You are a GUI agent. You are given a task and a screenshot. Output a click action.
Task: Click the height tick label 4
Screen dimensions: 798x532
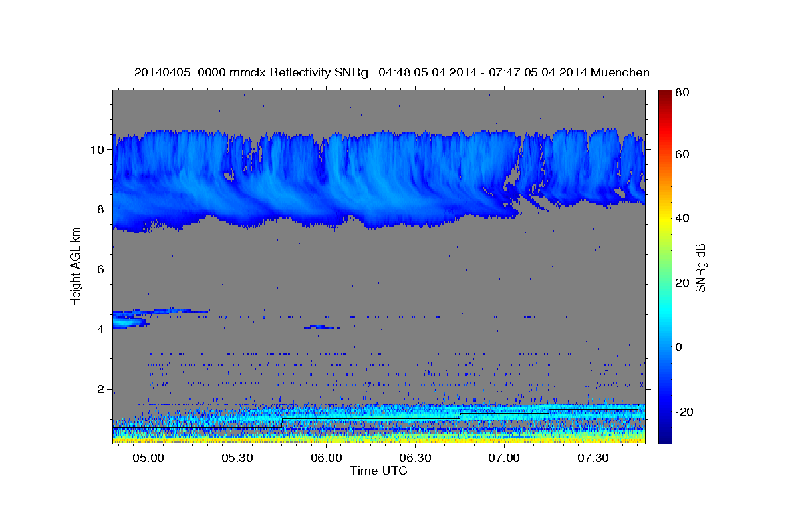(102, 329)
